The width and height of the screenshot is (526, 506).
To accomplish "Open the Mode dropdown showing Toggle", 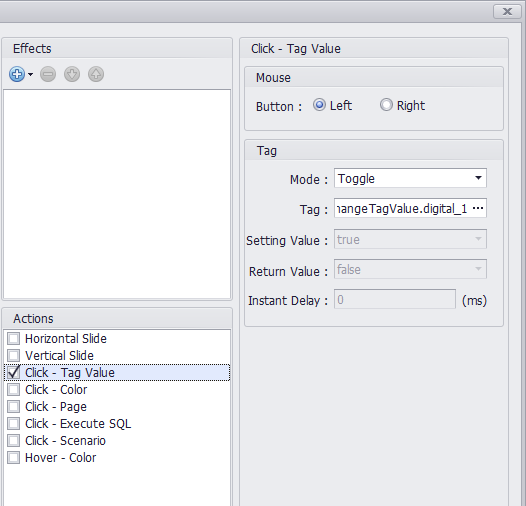I will pos(410,178).
